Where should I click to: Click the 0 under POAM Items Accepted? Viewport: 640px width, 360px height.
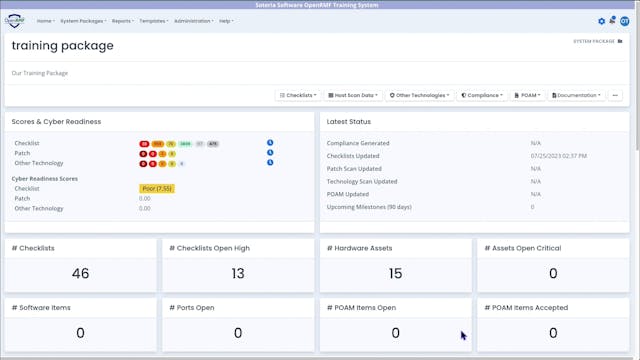[553, 333]
